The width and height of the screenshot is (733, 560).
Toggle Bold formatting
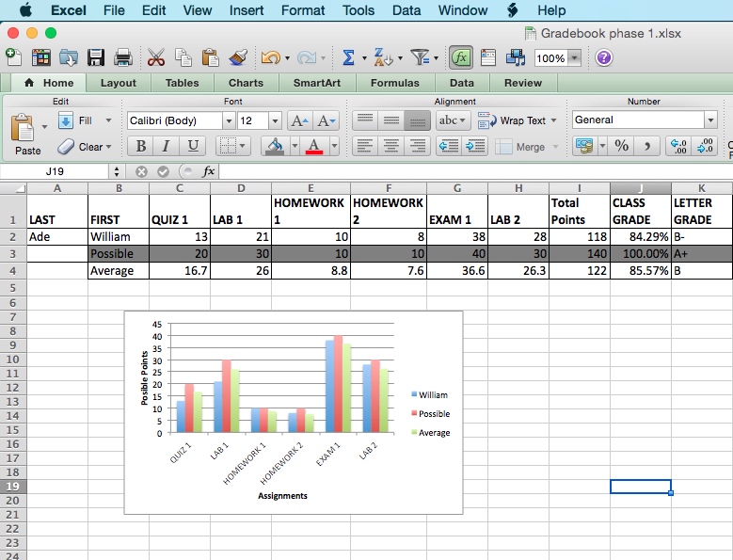pos(141,146)
